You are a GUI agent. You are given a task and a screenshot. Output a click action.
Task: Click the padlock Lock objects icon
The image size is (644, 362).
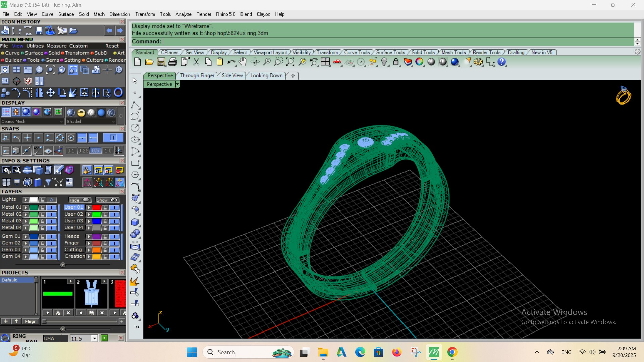(x=396, y=62)
